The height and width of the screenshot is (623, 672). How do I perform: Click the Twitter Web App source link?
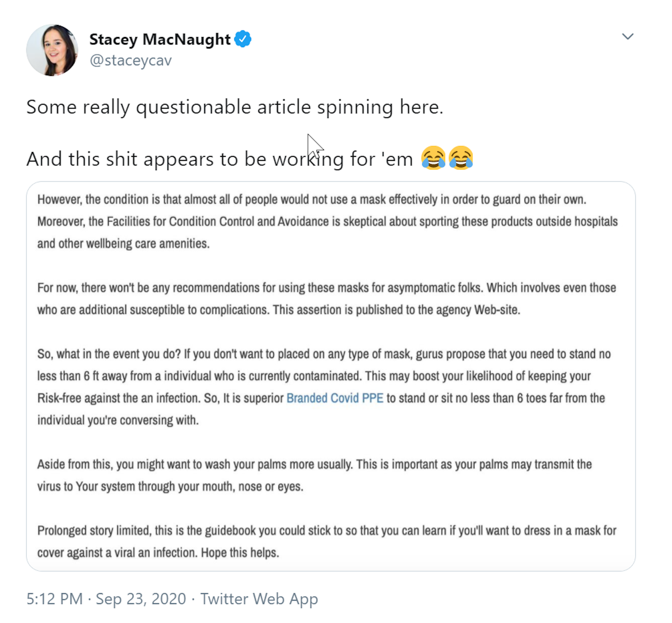pos(259,599)
